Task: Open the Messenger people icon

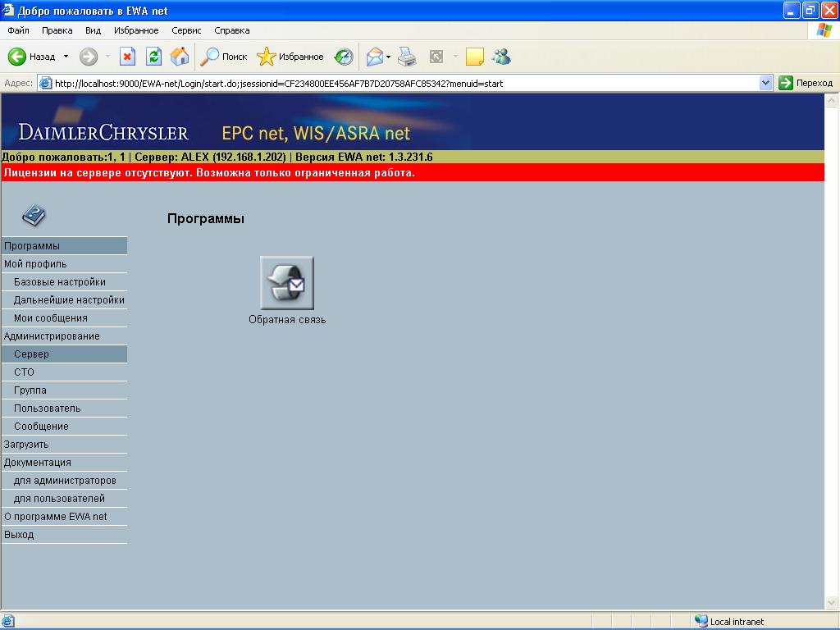Action: coord(502,57)
